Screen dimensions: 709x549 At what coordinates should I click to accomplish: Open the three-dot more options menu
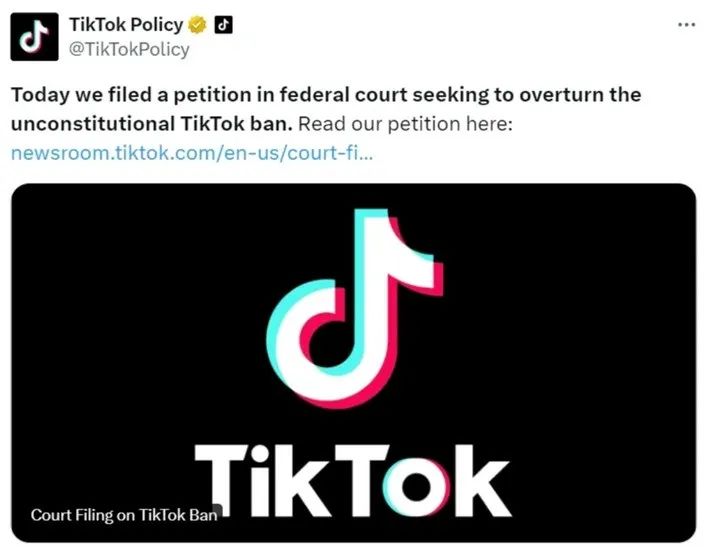coord(686,25)
